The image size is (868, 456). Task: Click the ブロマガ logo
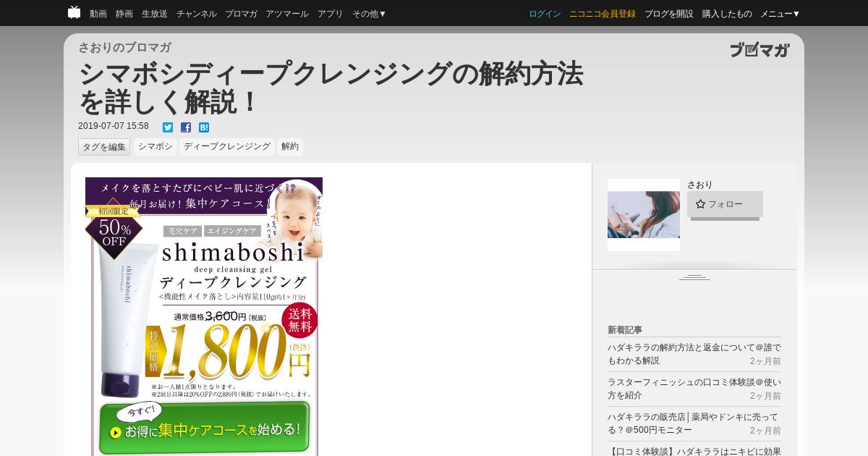point(759,50)
